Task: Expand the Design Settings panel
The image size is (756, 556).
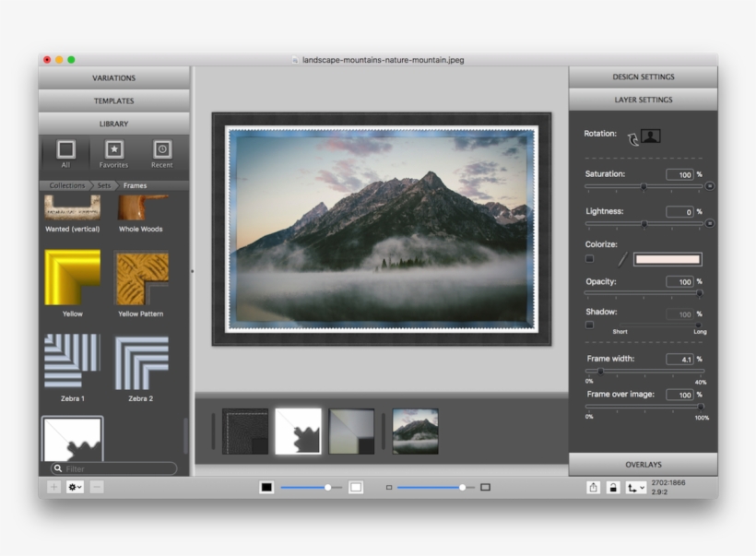Action: [644, 77]
